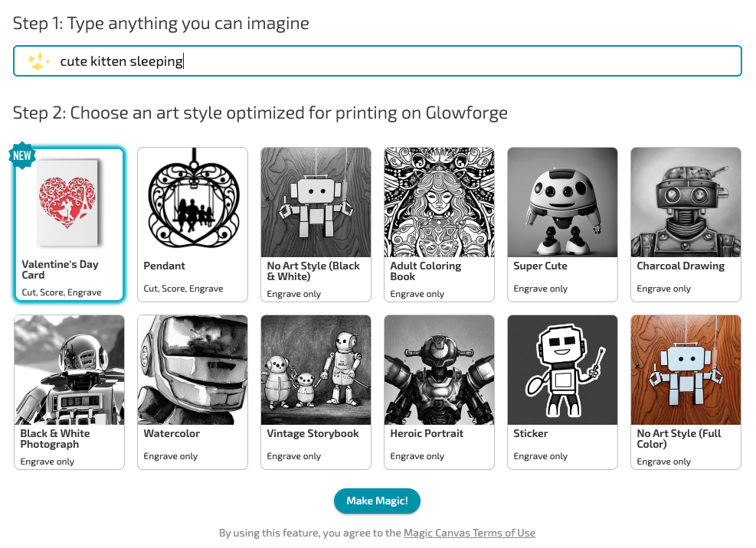
Task: Pick the Black & White Photograph style
Action: pos(69,392)
